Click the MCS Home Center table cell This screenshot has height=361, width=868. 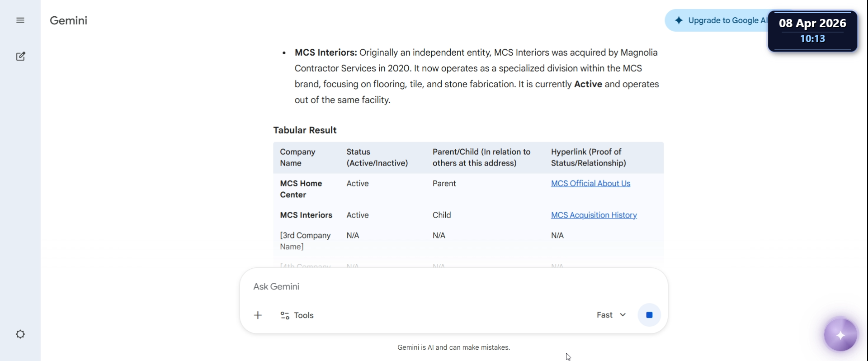point(301,189)
